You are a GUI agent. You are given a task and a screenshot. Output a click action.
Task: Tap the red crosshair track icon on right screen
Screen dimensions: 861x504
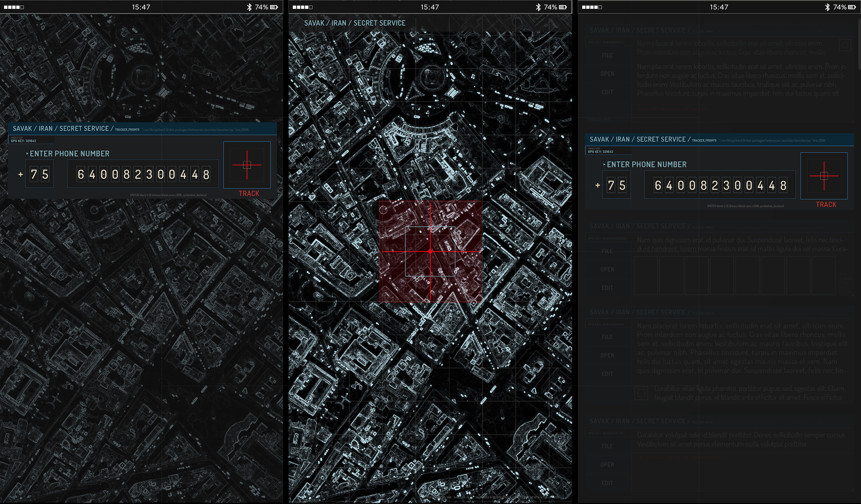click(824, 176)
